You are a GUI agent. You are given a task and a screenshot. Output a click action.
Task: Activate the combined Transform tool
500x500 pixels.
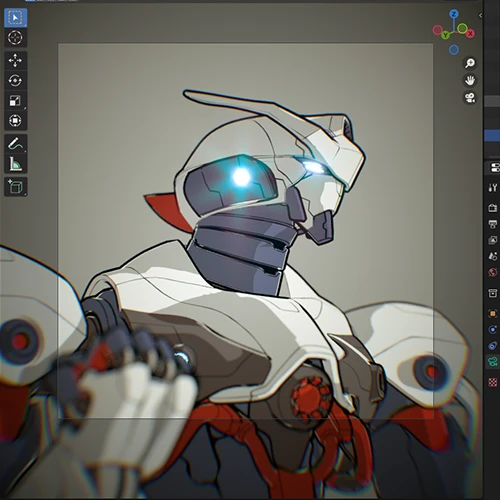(x=15, y=120)
